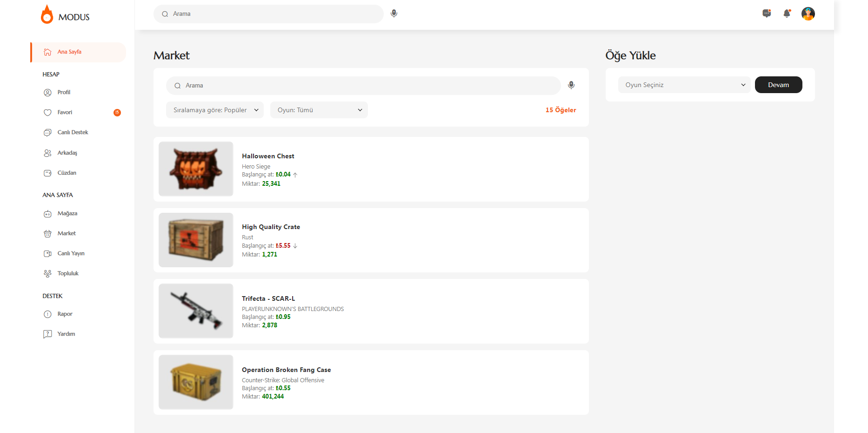868x433 pixels.
Task: Open Favori from the sidebar
Action: (x=65, y=112)
